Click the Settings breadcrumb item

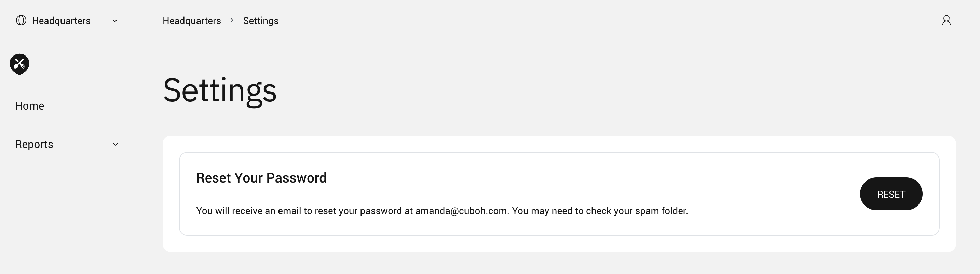tap(261, 21)
